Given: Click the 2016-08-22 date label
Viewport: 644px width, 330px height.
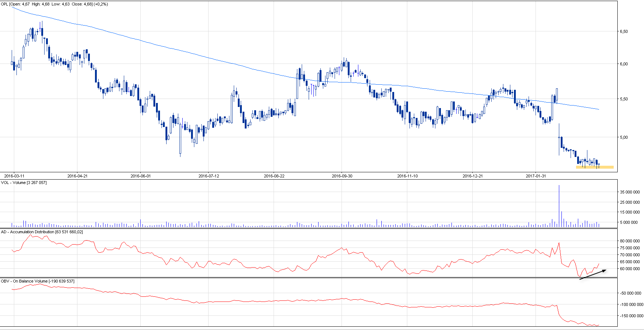Looking at the screenshot, I should pyautogui.click(x=274, y=176).
